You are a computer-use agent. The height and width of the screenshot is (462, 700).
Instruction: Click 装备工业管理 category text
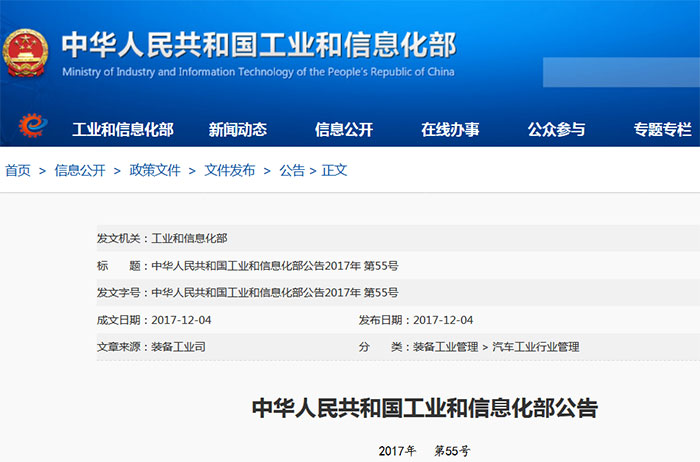pyautogui.click(x=446, y=347)
